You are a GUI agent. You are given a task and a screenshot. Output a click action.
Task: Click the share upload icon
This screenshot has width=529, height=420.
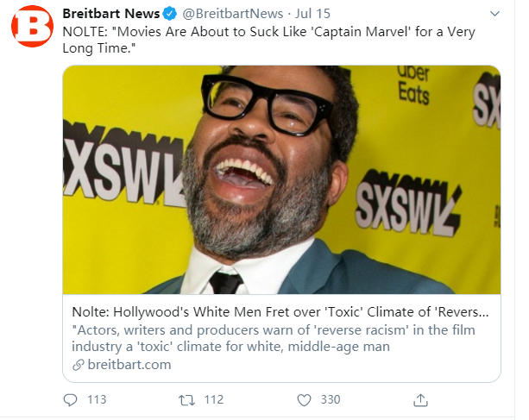click(421, 399)
